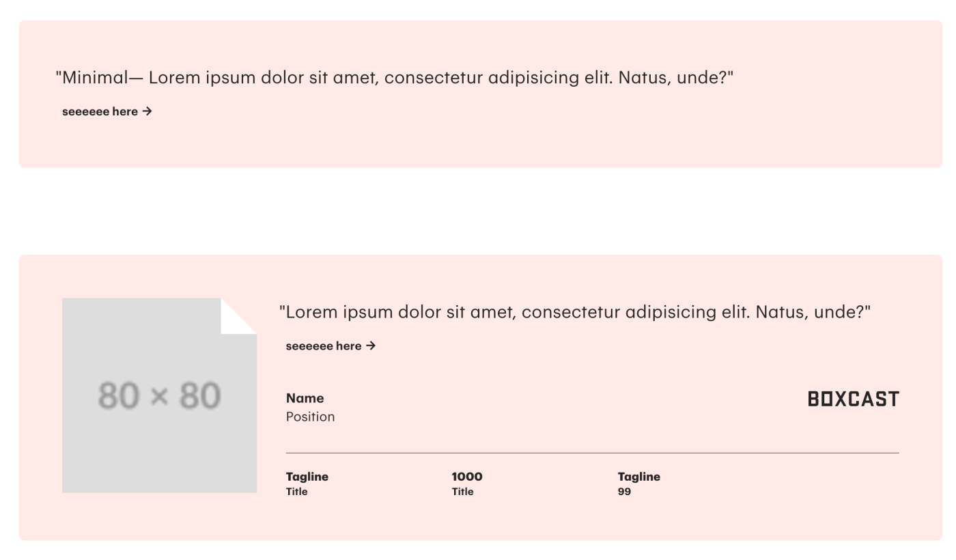Image resolution: width=956 pixels, height=560 pixels.
Task: Click the 'Tagline' stat above 99
Action: point(639,477)
